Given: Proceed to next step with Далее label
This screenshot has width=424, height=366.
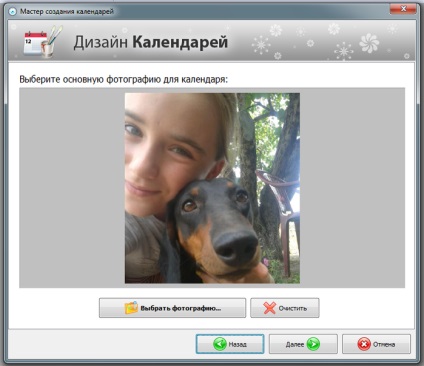Looking at the screenshot, I should [x=295, y=344].
